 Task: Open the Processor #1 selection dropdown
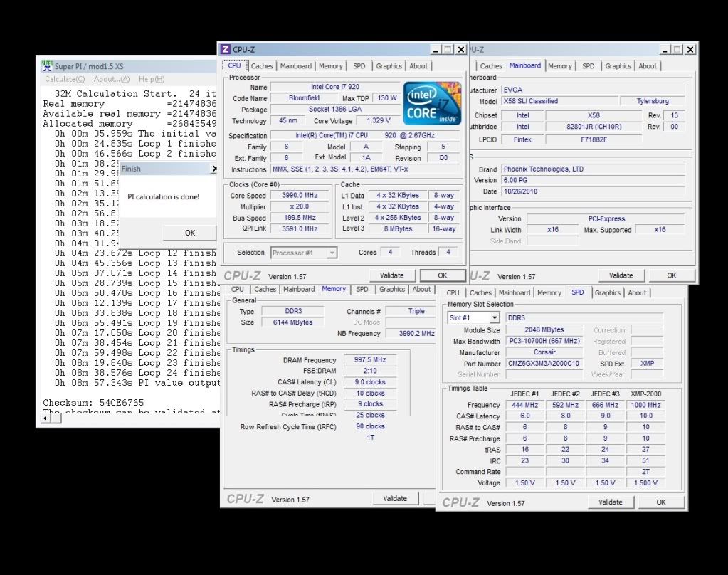coord(304,253)
